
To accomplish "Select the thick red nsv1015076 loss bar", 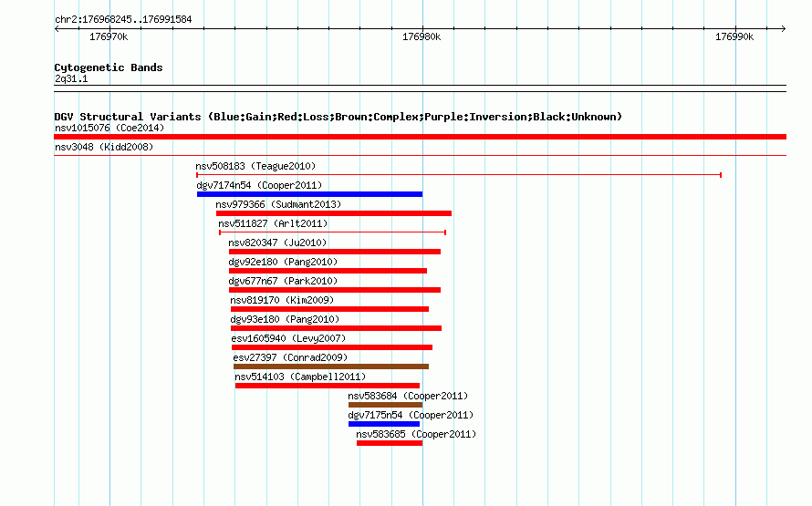I will point(420,137).
